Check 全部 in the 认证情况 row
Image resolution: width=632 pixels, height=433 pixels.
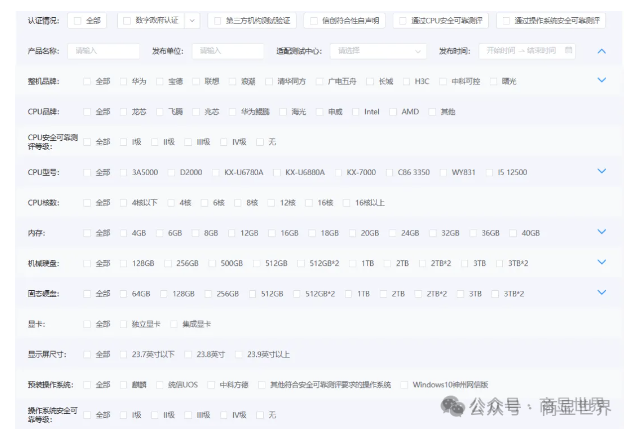pyautogui.click(x=78, y=21)
